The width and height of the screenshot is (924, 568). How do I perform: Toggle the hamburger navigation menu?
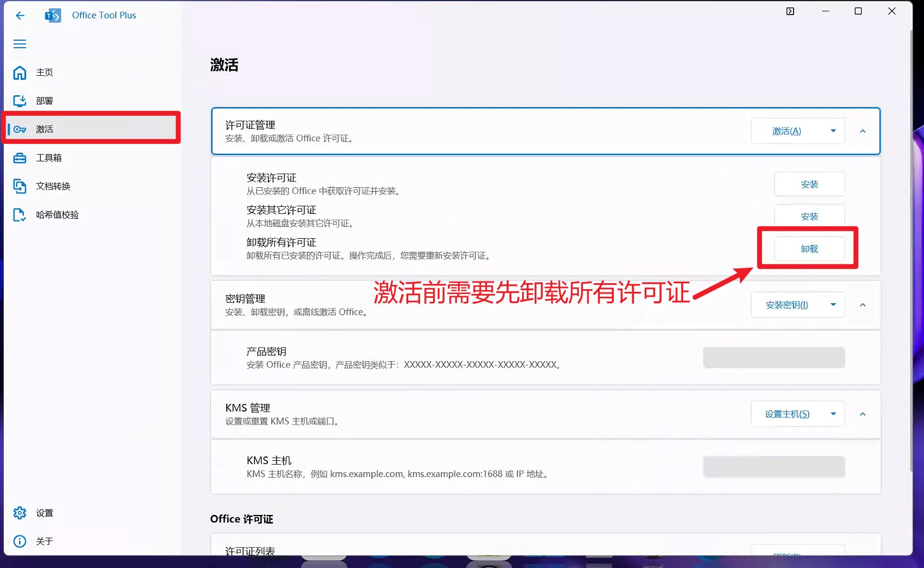19,44
